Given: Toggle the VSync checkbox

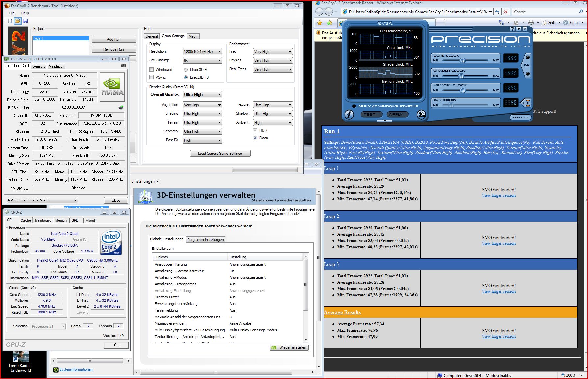Looking at the screenshot, I should 152,77.
